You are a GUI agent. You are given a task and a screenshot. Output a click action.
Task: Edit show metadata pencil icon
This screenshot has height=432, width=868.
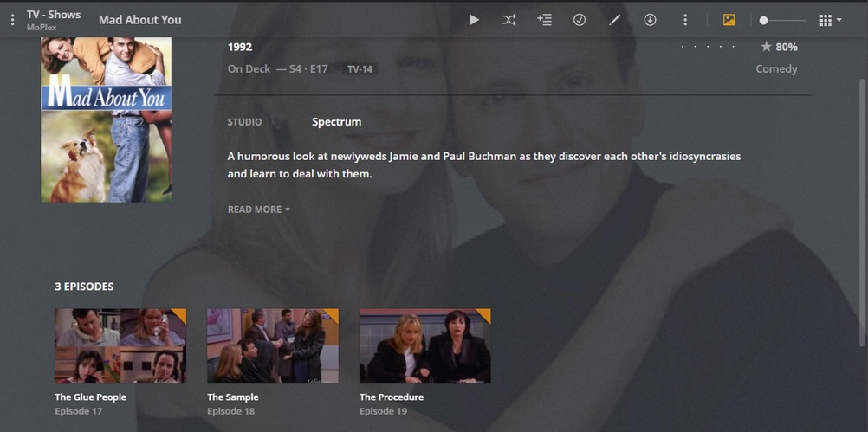pyautogui.click(x=614, y=20)
